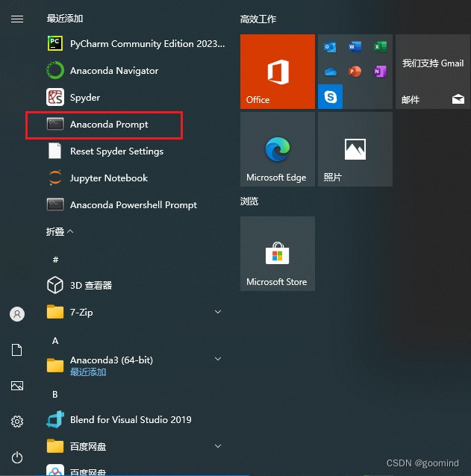Launch Blend for Visual Studio 2019 icon

pos(55,419)
